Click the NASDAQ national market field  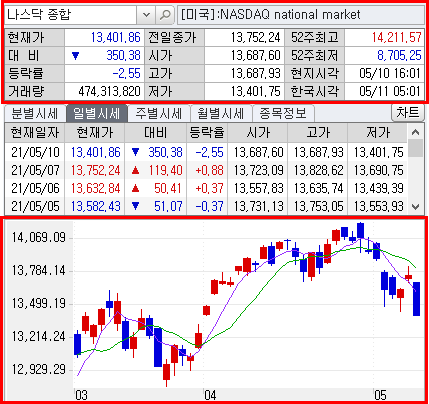pos(301,15)
